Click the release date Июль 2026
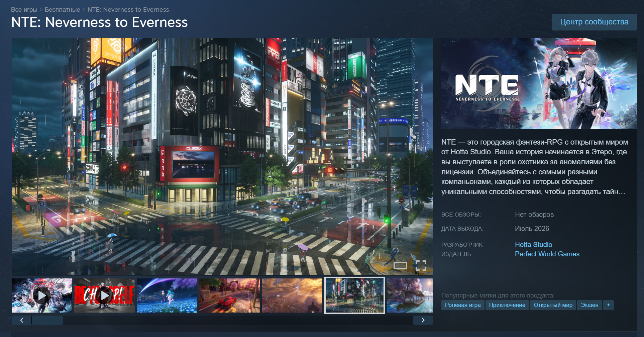Viewport: 644px width, 337px height. [x=532, y=229]
